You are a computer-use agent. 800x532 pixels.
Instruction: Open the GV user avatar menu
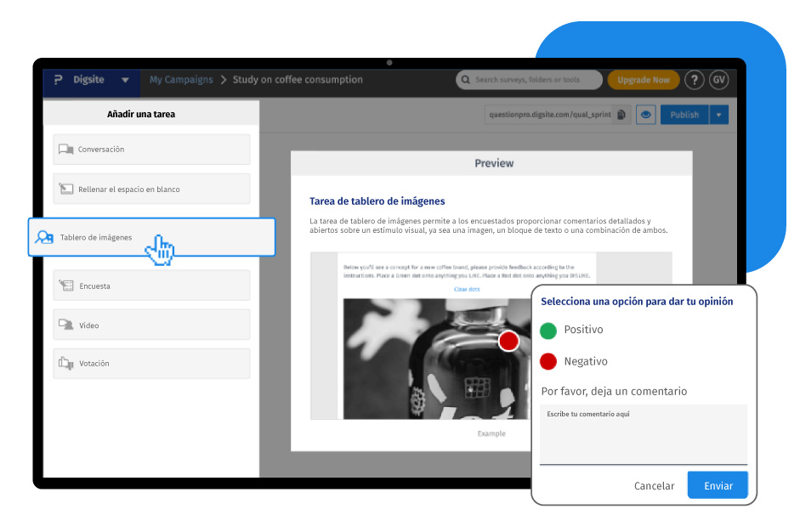[x=718, y=80]
